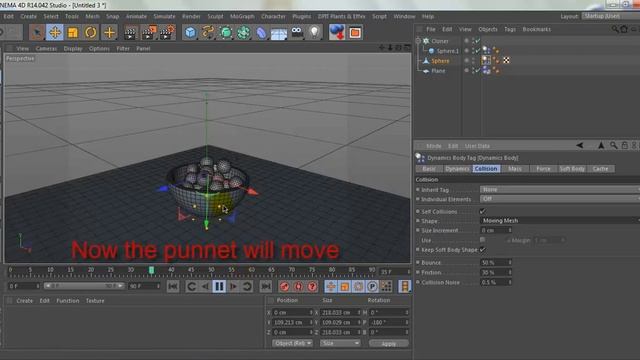This screenshot has width=640, height=360.
Task: Open the Object (Rel) coordinate dropdown
Action: coord(292,343)
